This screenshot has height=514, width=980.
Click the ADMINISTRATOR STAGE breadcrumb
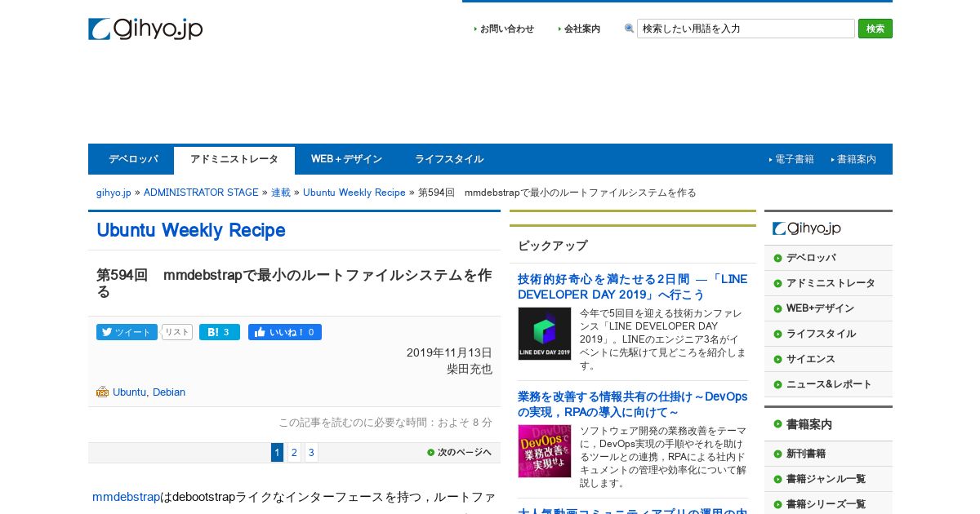(x=201, y=193)
